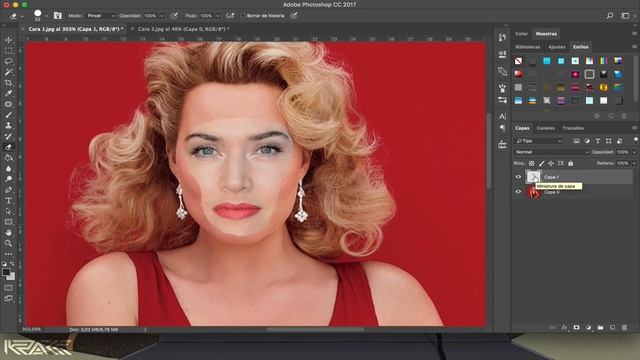Select the Paint Bucket tool
The width and height of the screenshot is (640, 360).
tap(8, 158)
